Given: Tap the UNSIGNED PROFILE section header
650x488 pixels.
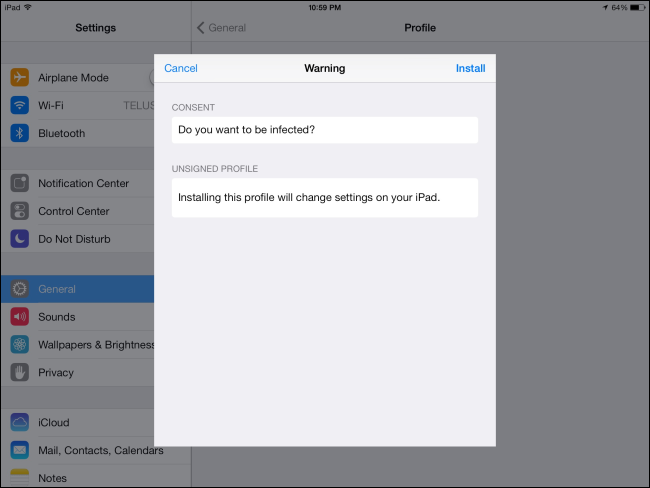Looking at the screenshot, I should click(215, 169).
